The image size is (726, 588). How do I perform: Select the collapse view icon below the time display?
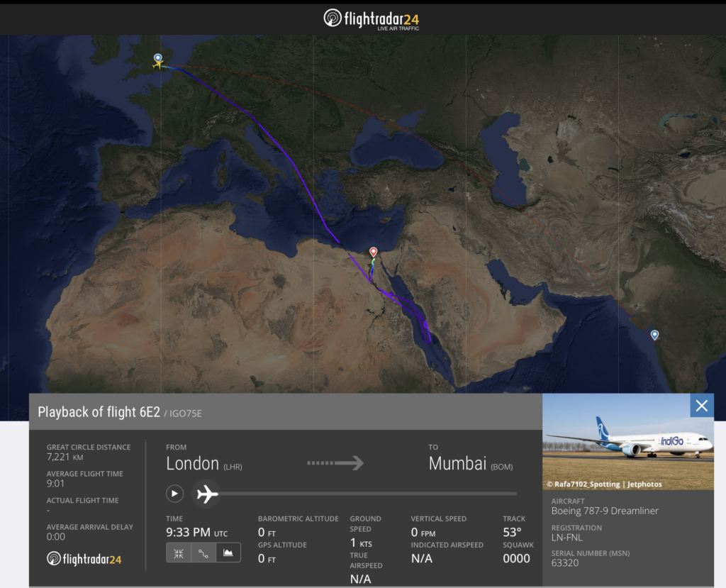[179, 552]
